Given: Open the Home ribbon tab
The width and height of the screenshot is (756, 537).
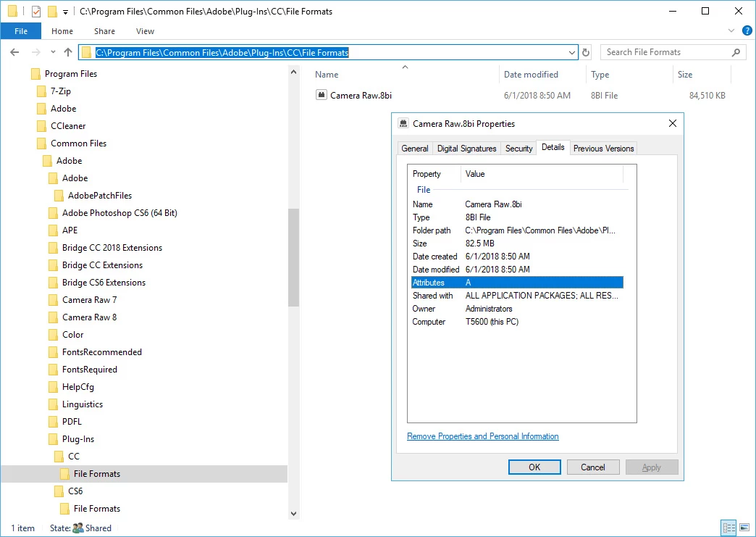Looking at the screenshot, I should click(x=62, y=31).
